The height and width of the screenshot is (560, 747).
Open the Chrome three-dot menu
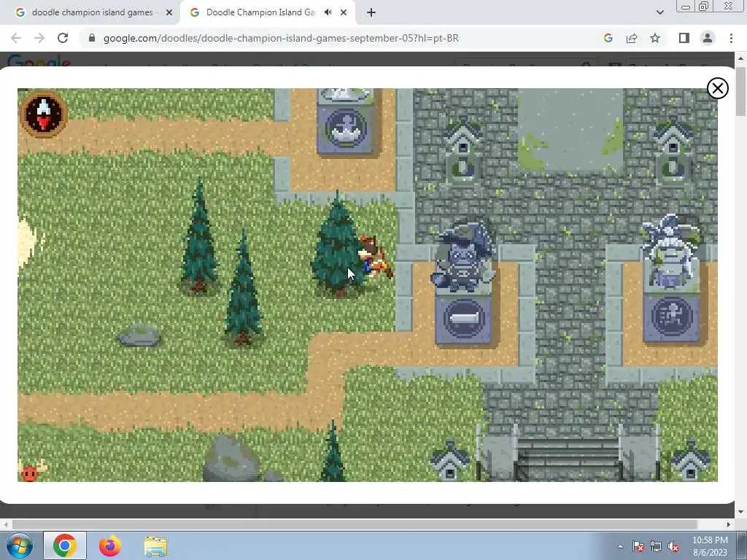tap(731, 38)
